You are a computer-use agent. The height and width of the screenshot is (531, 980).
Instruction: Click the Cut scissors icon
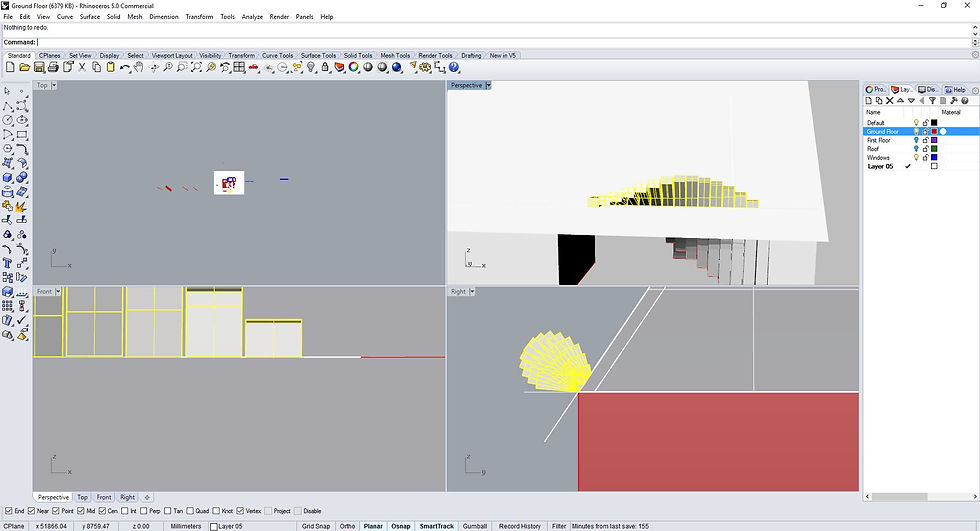point(82,67)
